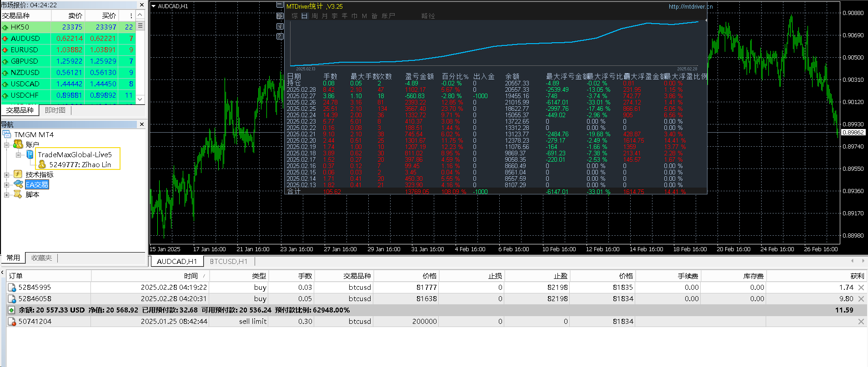This screenshot has width=868, height=367.
Task: Click the 订单 column header
Action: tap(49, 276)
